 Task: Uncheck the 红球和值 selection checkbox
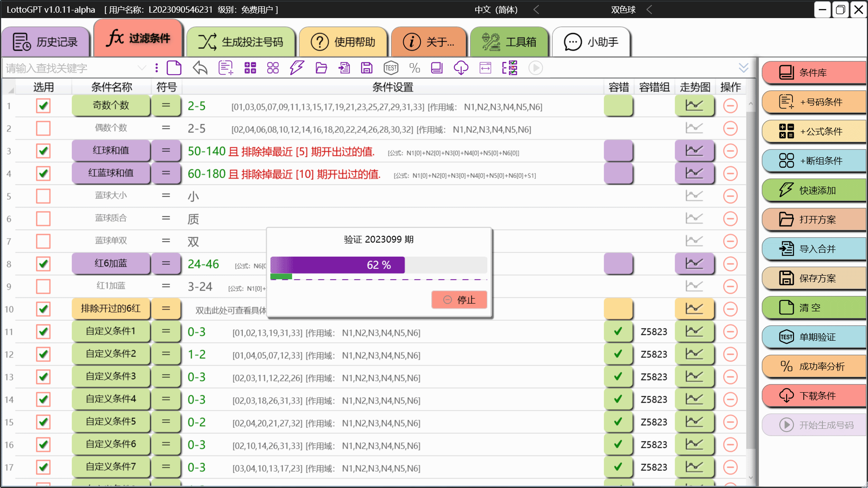43,151
